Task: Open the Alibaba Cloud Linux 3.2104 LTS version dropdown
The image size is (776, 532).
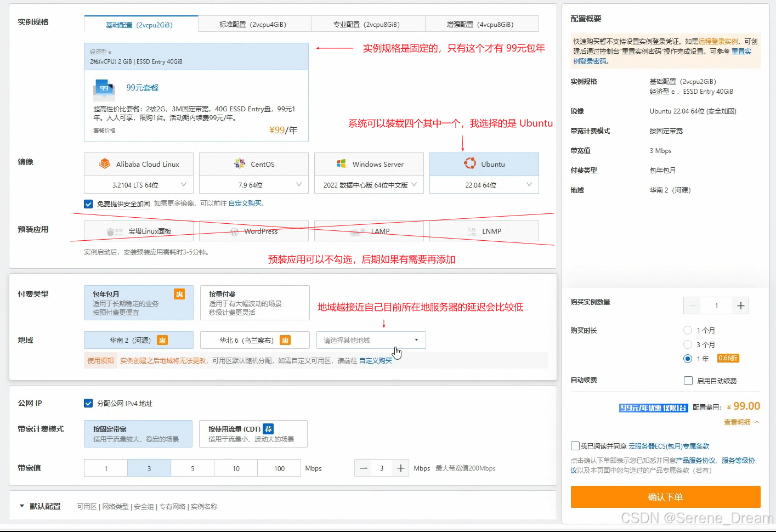Action: tap(139, 185)
